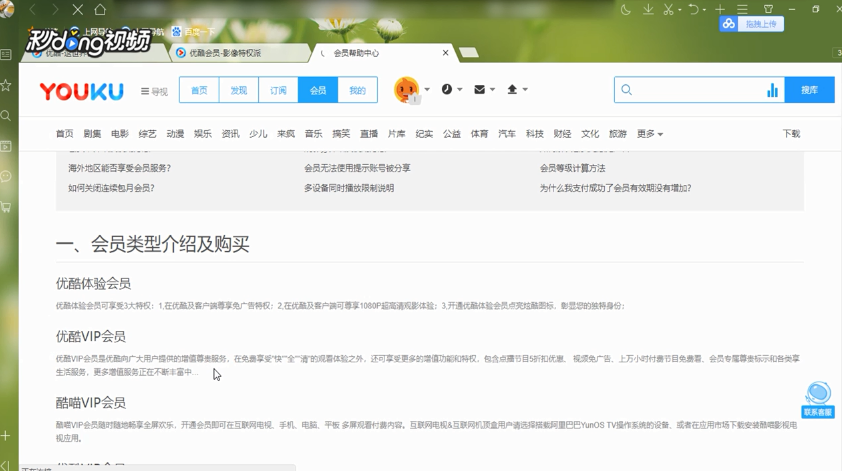This screenshot has height=471, width=842.
Task: Open browser downloads arrow icon
Action: [x=648, y=10]
